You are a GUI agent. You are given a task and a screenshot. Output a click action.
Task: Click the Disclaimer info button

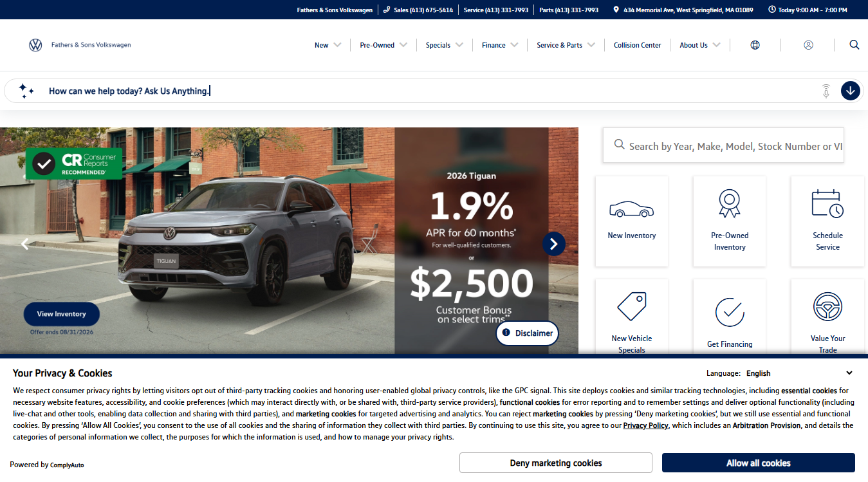tap(527, 333)
